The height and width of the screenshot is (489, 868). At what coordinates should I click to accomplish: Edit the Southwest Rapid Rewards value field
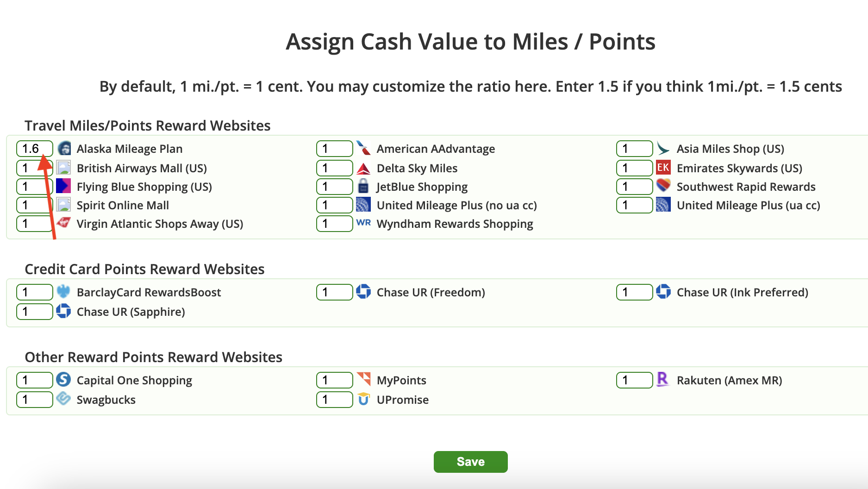[x=635, y=187]
